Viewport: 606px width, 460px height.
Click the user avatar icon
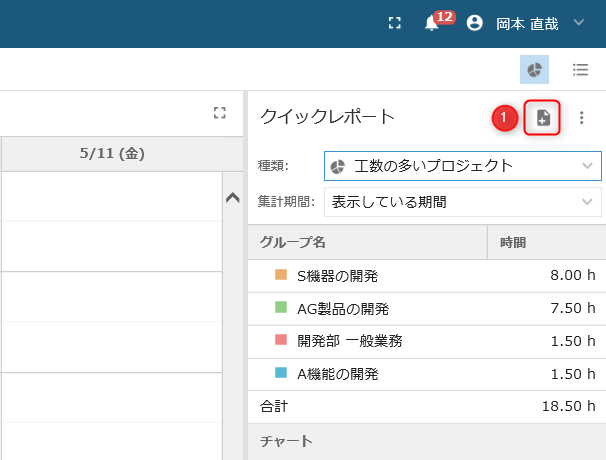[x=475, y=23]
